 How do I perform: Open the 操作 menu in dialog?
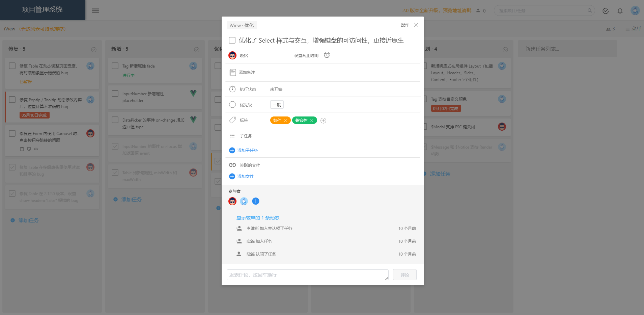coord(405,25)
